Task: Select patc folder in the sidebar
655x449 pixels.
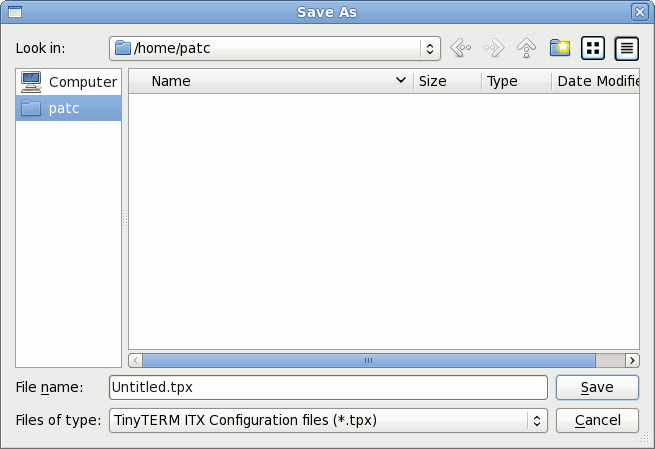Action: tap(69, 108)
